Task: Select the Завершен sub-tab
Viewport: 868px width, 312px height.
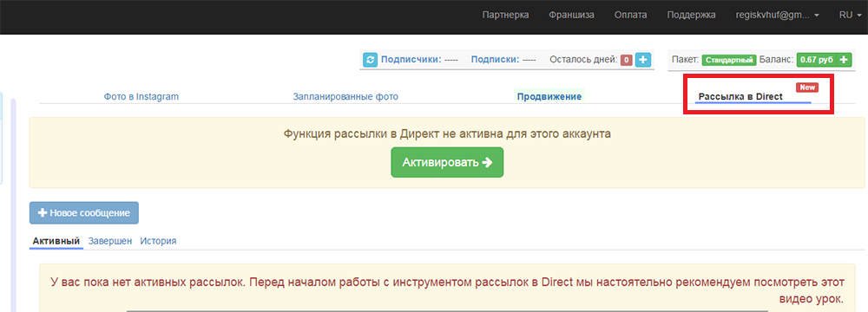Action: pos(110,241)
